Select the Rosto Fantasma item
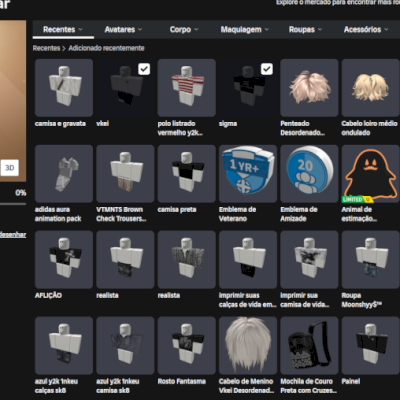This screenshot has height=400, width=400. [186, 345]
